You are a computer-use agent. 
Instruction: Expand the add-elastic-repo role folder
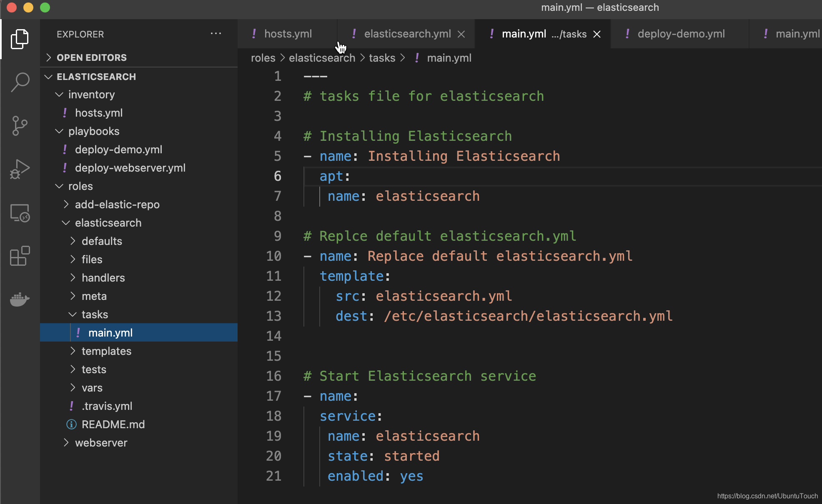click(117, 205)
